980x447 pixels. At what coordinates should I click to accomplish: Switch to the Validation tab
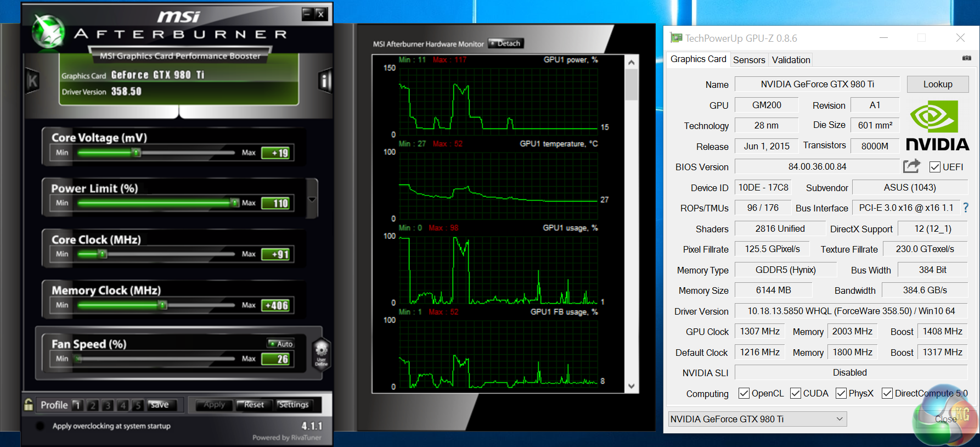[x=791, y=60]
